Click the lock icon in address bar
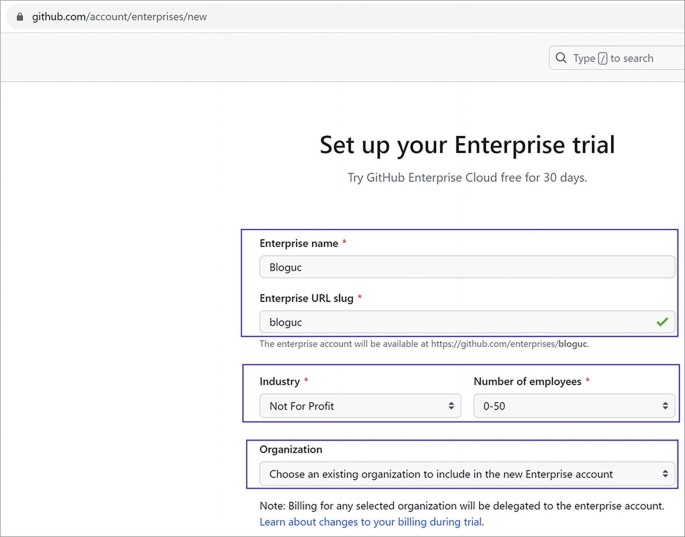This screenshot has width=685, height=537. coord(20,17)
